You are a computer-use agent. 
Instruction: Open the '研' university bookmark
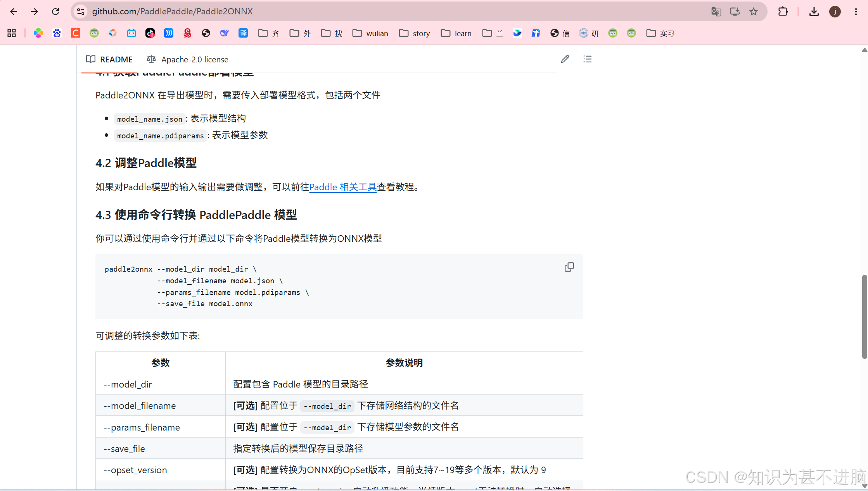click(589, 33)
